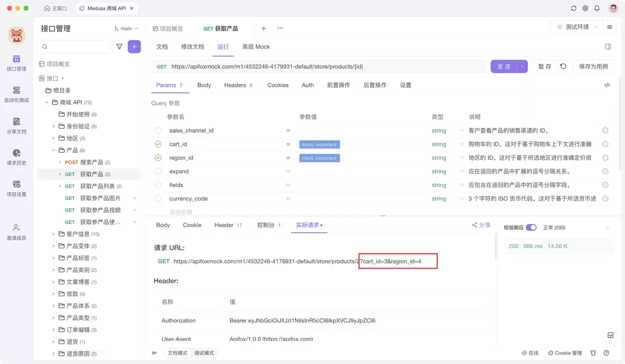Screen dimensions: 625x364
Task: Click the purple plus add button
Action: [134, 47]
